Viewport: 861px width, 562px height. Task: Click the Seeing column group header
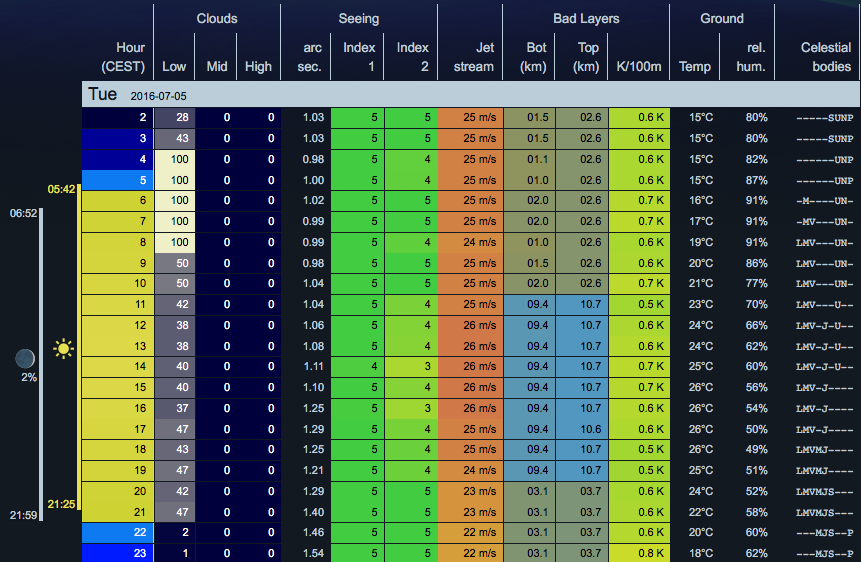pyautogui.click(x=358, y=18)
